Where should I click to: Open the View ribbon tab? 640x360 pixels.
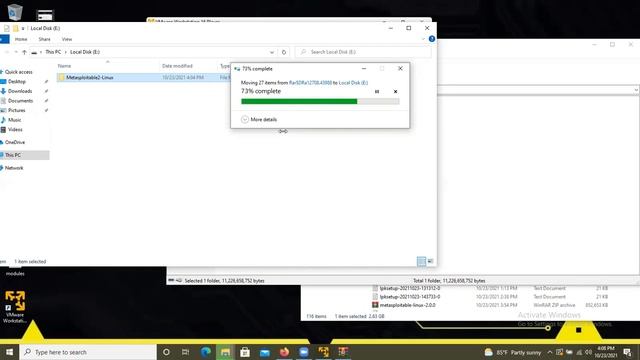click(x=67, y=39)
